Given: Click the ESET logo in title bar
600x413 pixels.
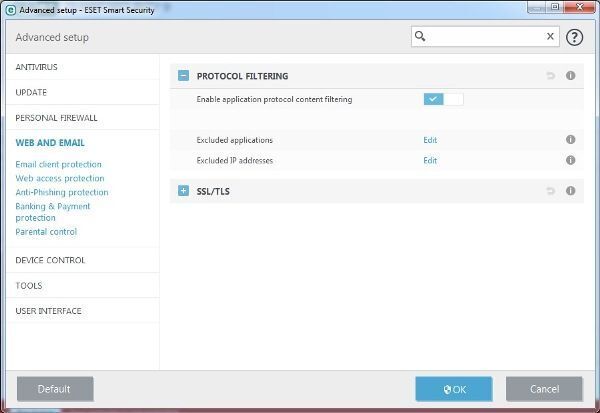Looking at the screenshot, I should pos(11,10).
